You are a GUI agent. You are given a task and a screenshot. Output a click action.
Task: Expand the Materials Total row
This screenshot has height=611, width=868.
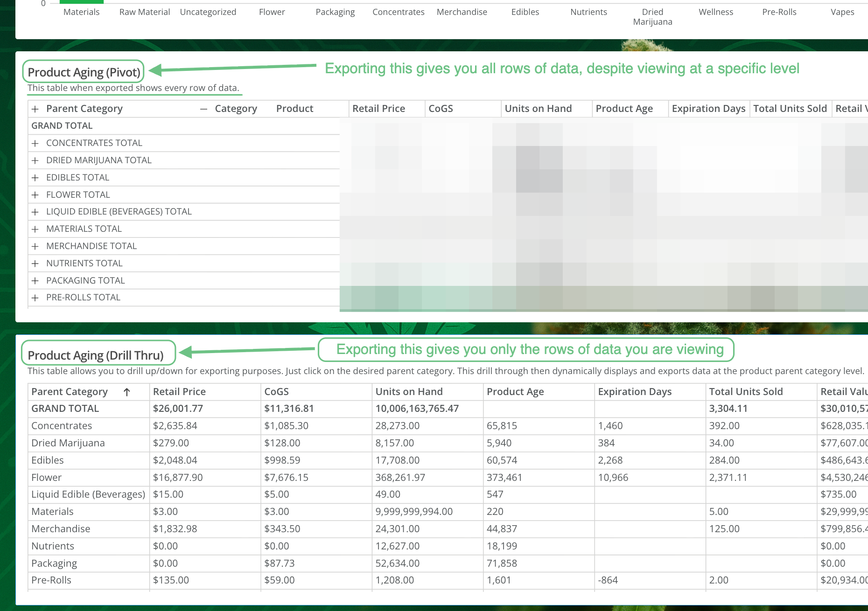[x=35, y=229]
